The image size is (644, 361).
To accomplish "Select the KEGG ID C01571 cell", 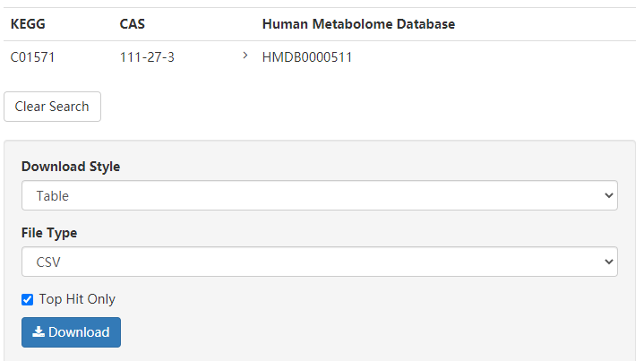I will click(x=33, y=57).
